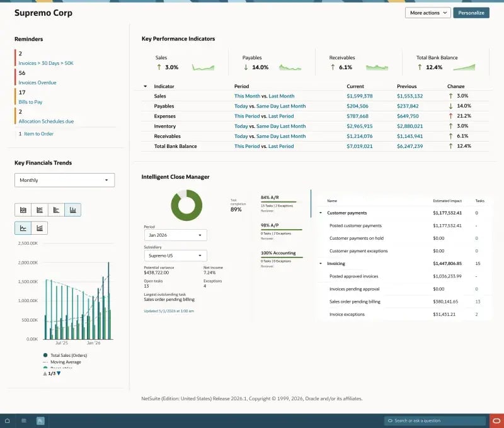The width and height of the screenshot is (504, 428).
Task: Open Expenses current value $787,668
Action: click(x=357, y=116)
